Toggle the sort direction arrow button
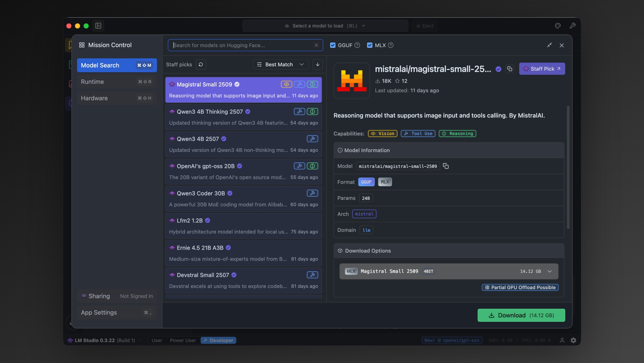Screen dimensions: 644x363 tap(317, 65)
